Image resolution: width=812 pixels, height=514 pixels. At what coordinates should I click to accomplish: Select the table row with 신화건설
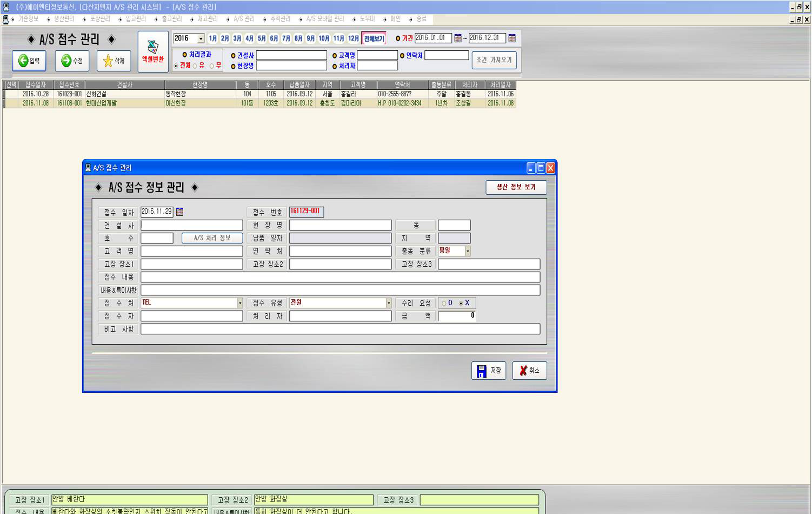(x=260, y=94)
